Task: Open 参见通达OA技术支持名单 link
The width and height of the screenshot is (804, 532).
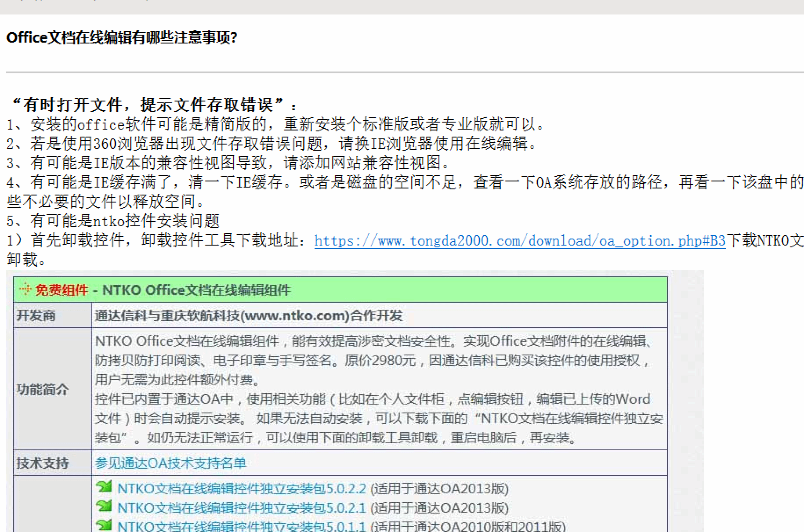Action: pos(170,463)
